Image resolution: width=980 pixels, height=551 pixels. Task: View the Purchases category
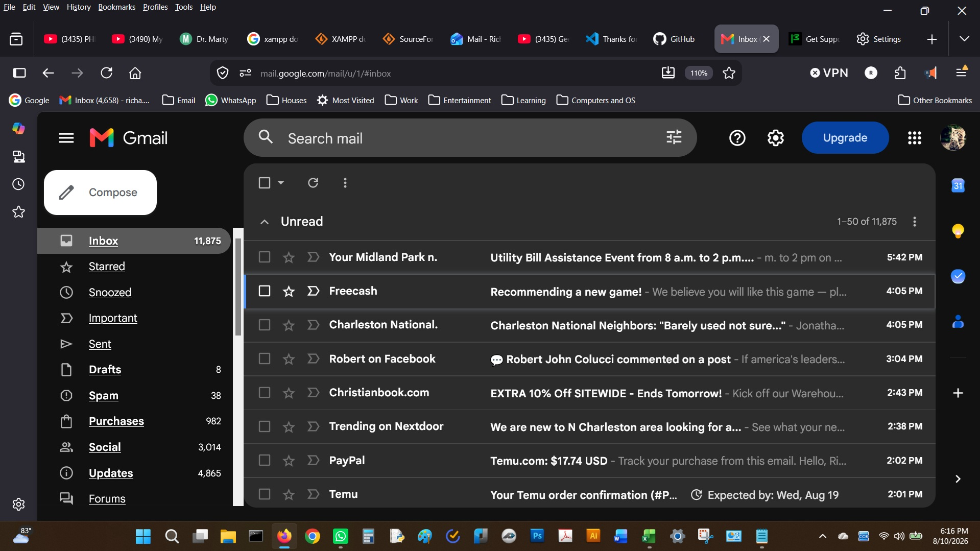116,421
